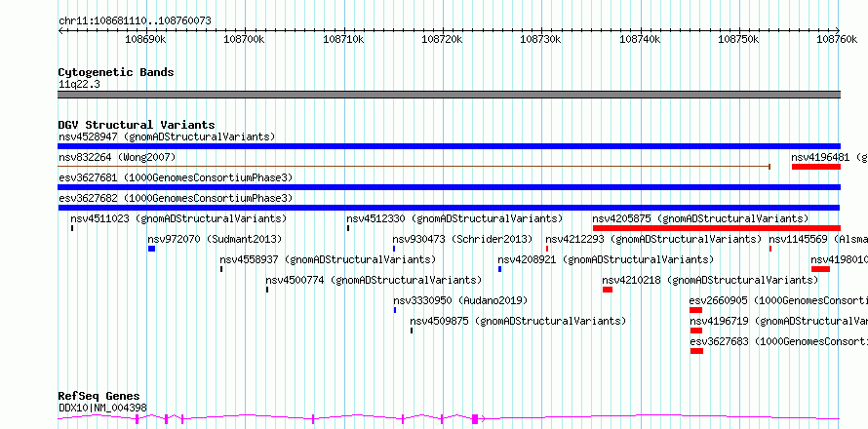Click the 108730k ruler tick label
868x429 pixels.
tap(542, 39)
